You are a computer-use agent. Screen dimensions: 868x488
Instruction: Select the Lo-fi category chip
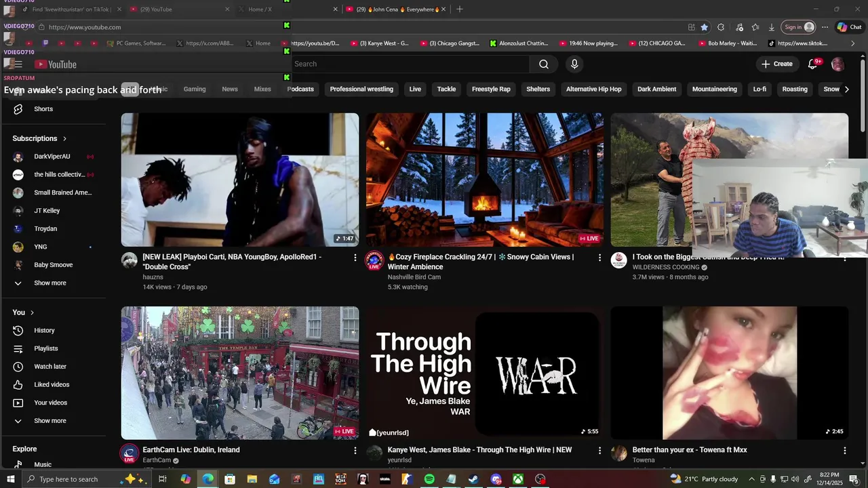pos(759,89)
